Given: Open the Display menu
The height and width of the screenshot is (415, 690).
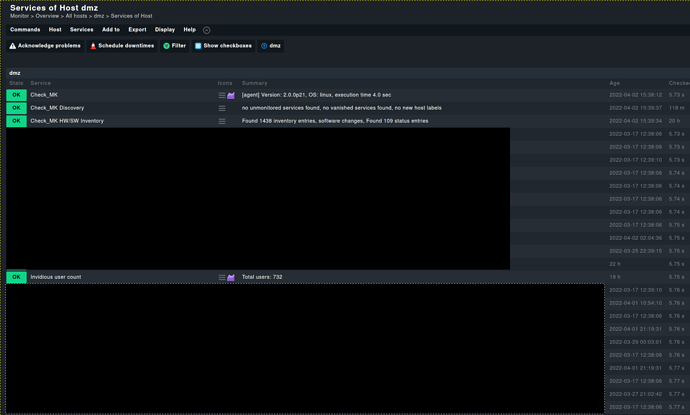Looking at the screenshot, I should click(x=165, y=29).
